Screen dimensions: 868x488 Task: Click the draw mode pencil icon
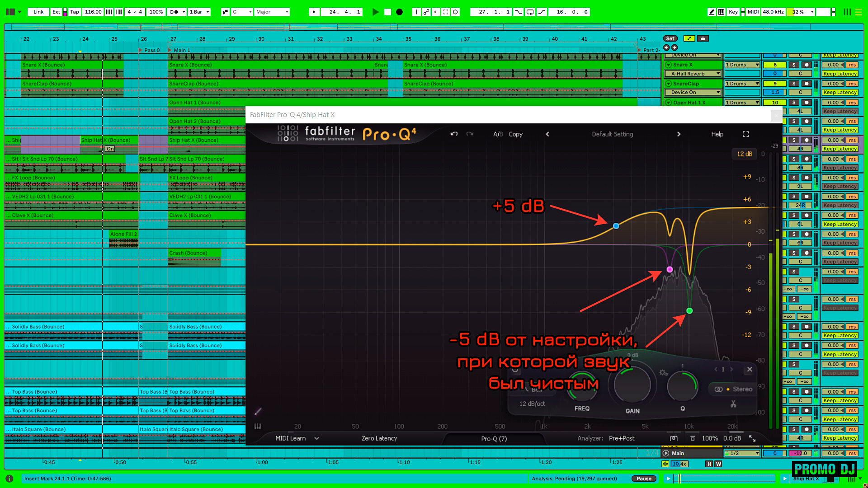(712, 12)
